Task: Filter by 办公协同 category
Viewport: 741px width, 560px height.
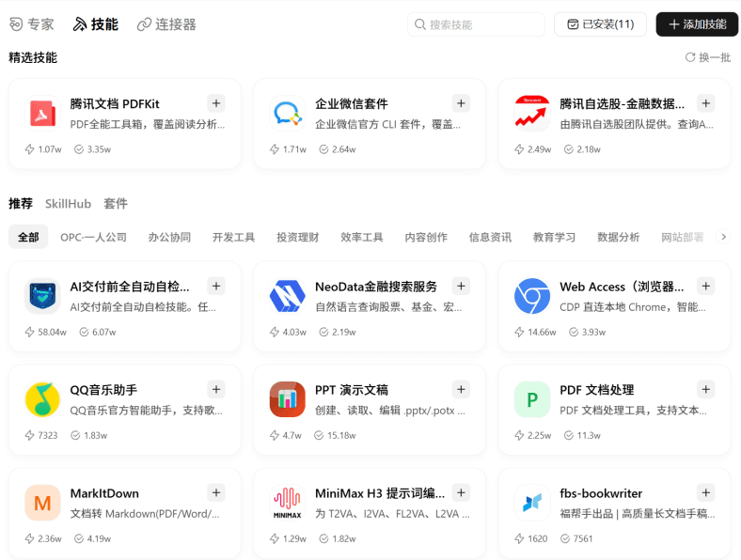Action: (169, 237)
